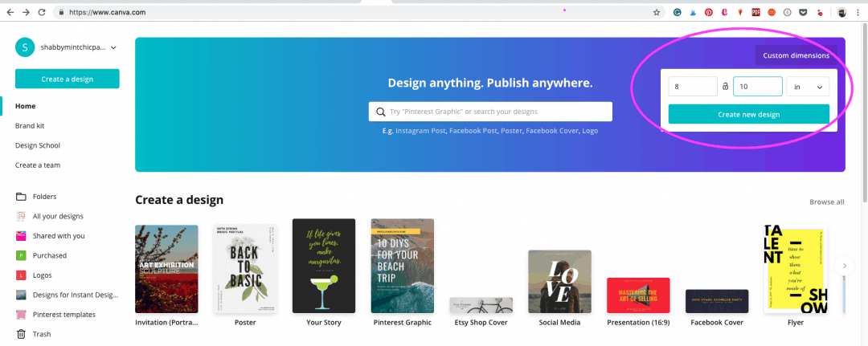The image size is (868, 346).
Task: Open All your designs icon
Action: point(21,216)
